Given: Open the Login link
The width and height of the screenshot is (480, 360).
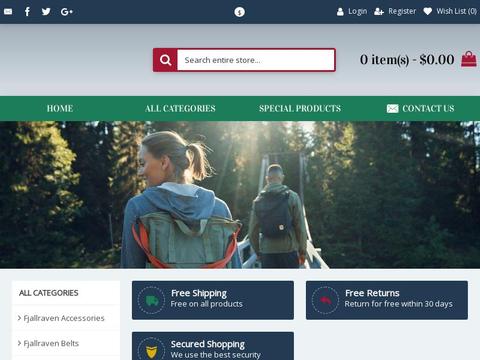Looking at the screenshot, I should (x=357, y=11).
